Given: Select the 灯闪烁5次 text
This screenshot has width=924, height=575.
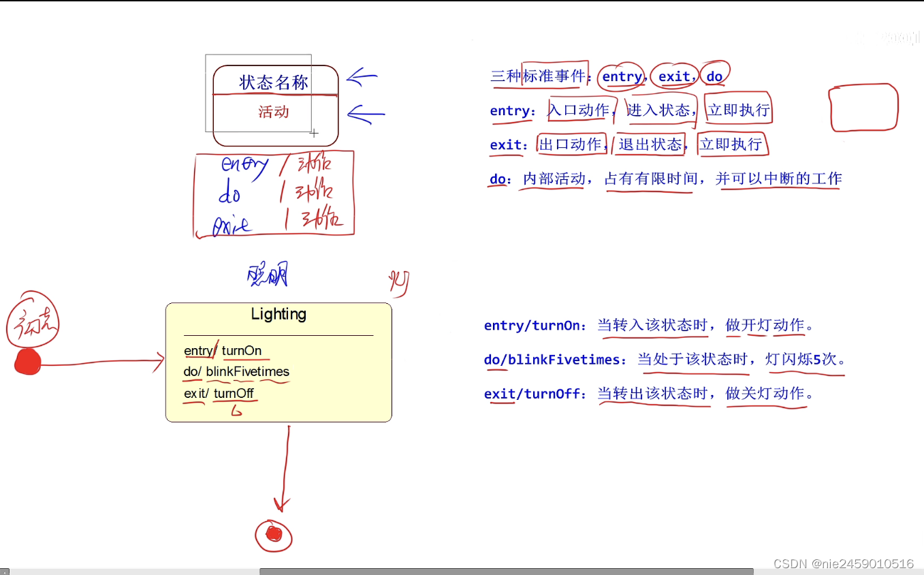Looking at the screenshot, I should [x=801, y=359].
